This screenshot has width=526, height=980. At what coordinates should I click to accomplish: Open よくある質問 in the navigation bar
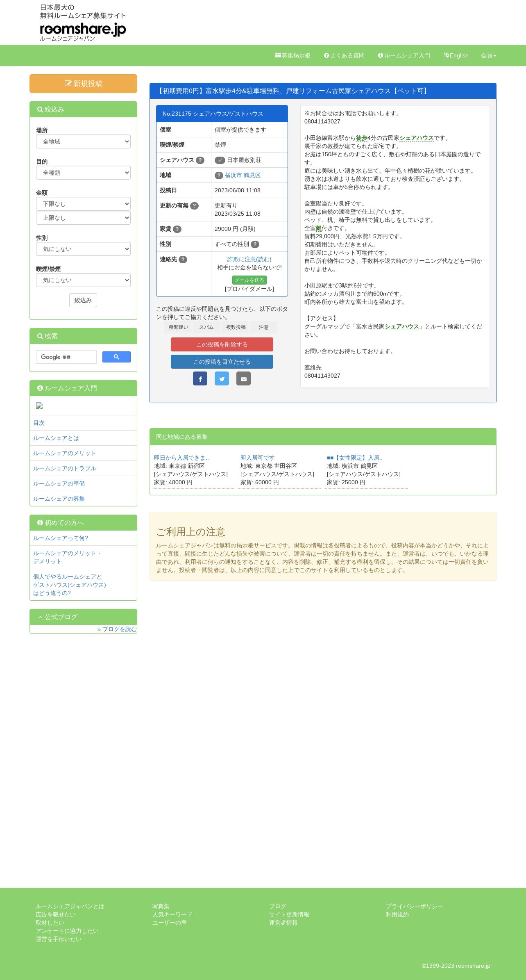pos(344,55)
